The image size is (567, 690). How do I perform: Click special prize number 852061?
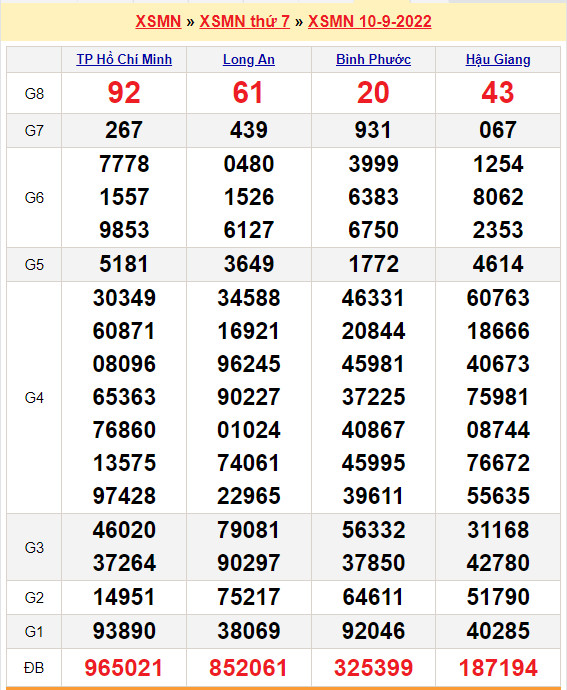(248, 668)
